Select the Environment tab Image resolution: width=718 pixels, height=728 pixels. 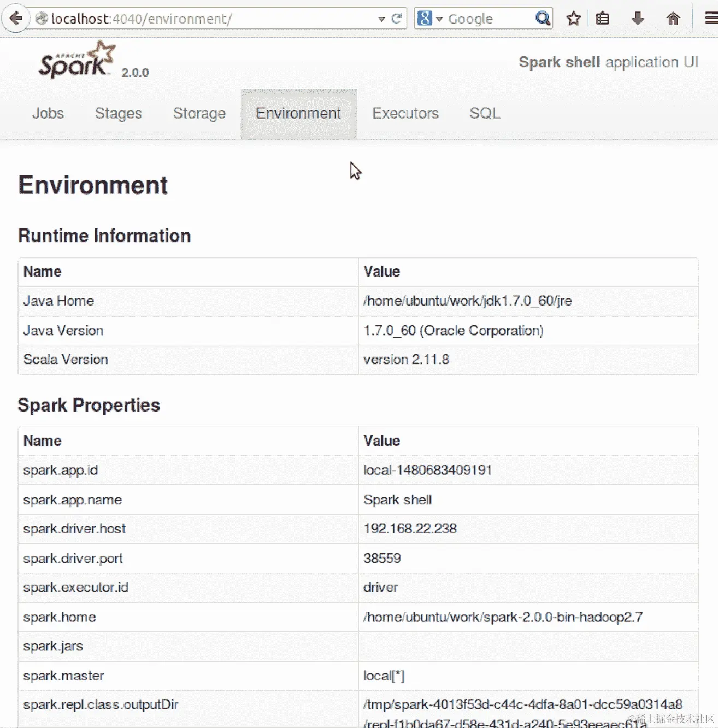(x=298, y=113)
